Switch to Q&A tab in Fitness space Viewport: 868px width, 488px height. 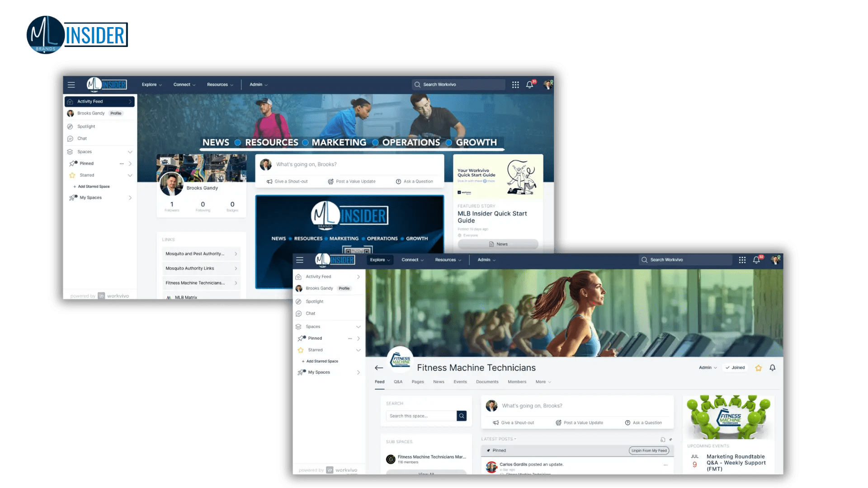click(x=398, y=382)
